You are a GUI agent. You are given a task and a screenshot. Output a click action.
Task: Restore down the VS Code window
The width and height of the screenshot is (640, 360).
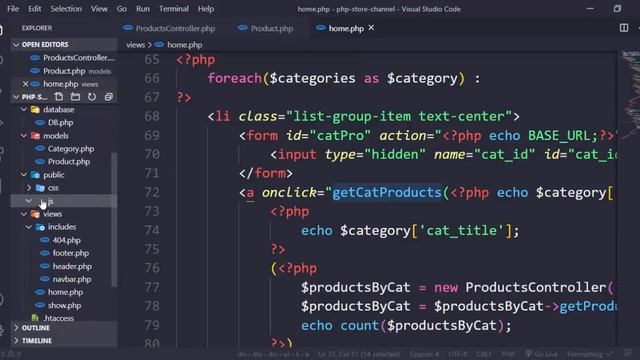(x=617, y=9)
